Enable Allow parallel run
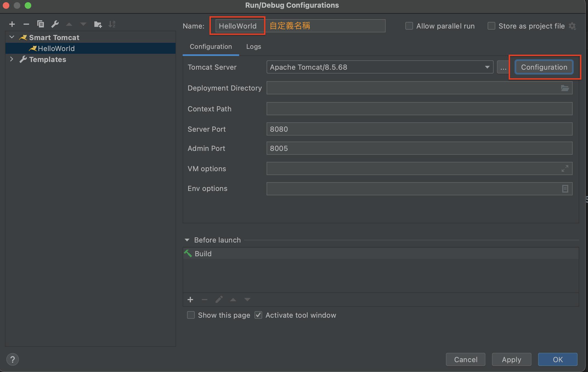The height and width of the screenshot is (372, 588). [409, 26]
